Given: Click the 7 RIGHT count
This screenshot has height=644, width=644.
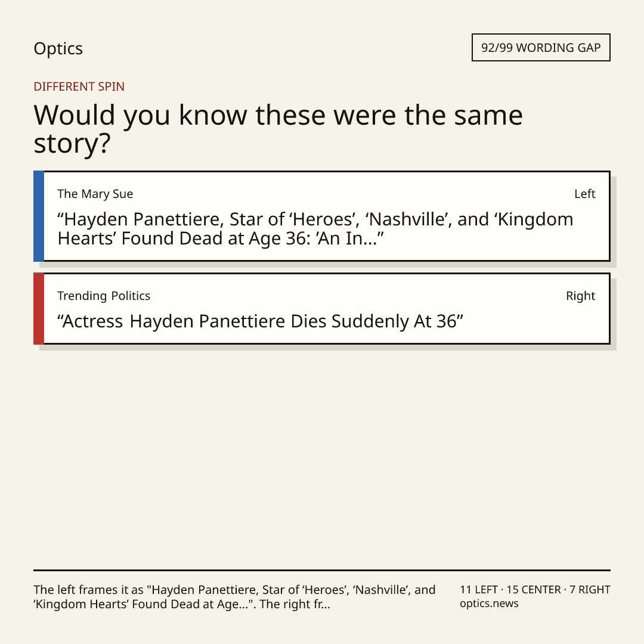Looking at the screenshot, I should pos(590,590).
